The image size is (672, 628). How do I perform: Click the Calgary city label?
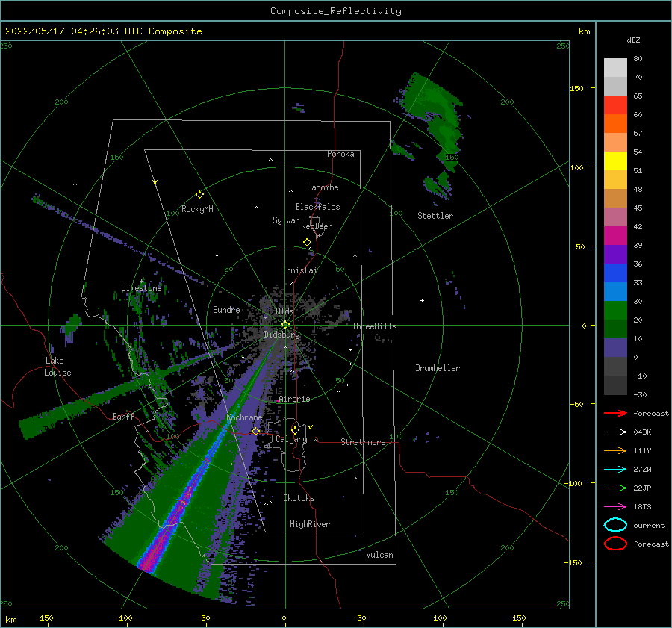pyautogui.click(x=291, y=439)
